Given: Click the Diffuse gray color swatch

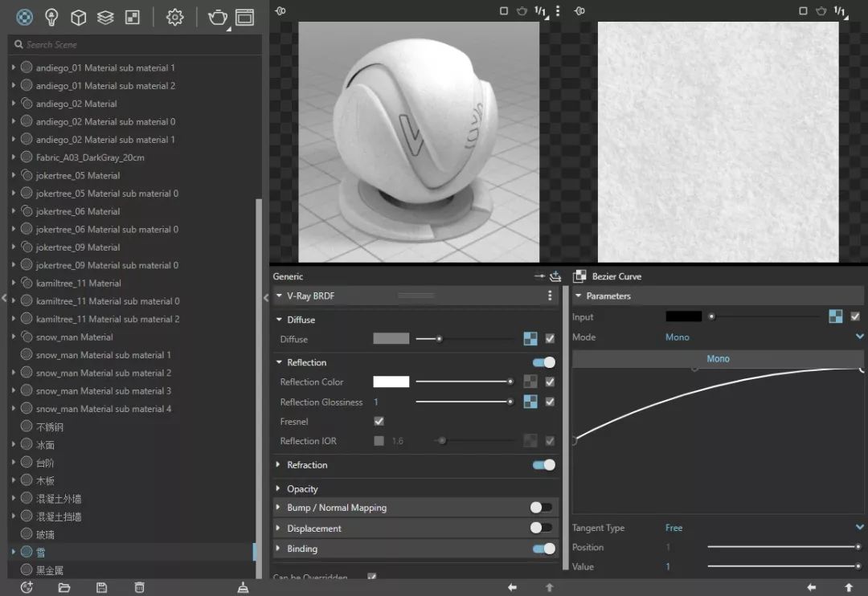Looking at the screenshot, I should click(x=391, y=339).
